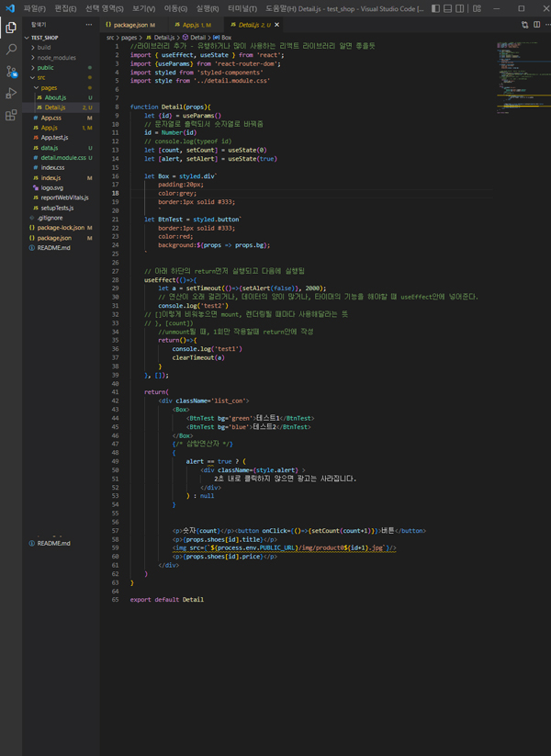Open editor more actions menu
551x756 pixels.
(547, 25)
